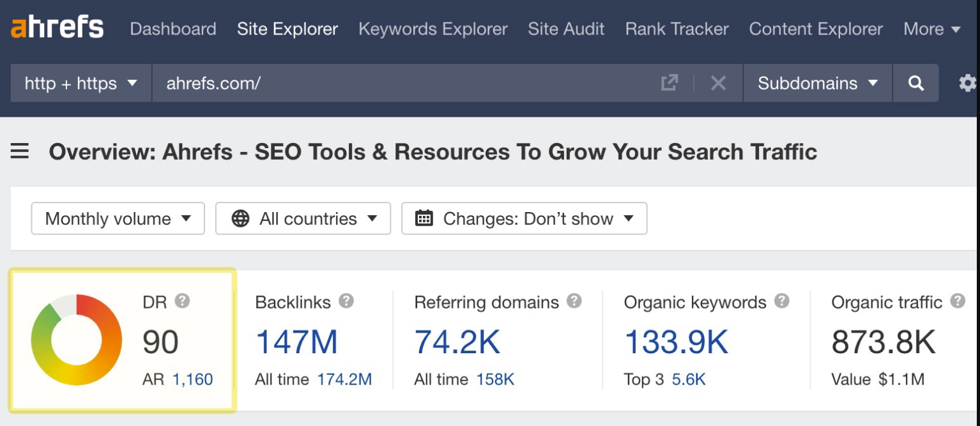Viewport: 980px width, 426px height.
Task: Open the 74.2K referring domains link
Action: click(x=457, y=342)
